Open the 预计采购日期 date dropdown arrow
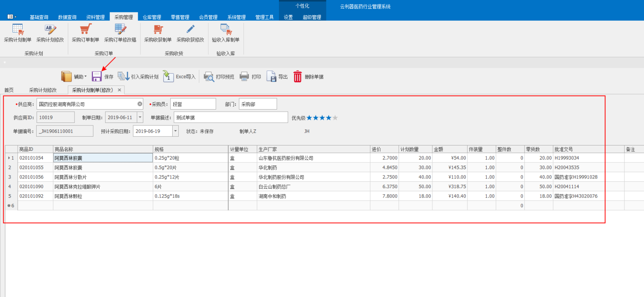Viewport: 644px width, 297px height. tap(175, 131)
